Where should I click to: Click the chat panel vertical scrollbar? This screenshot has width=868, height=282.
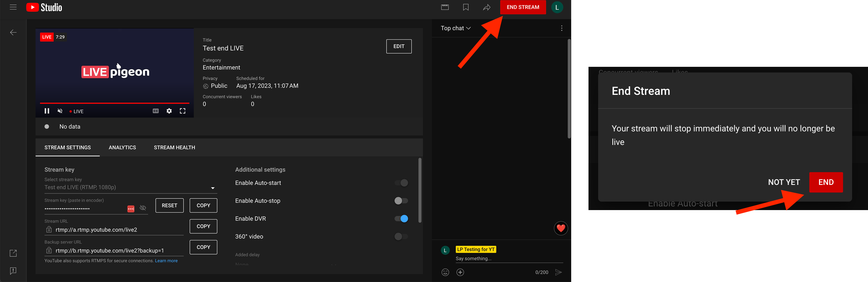click(x=569, y=89)
